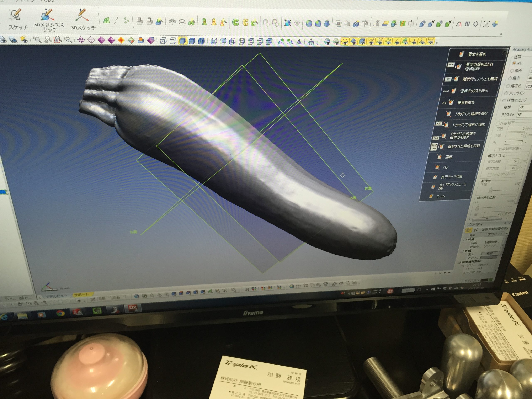Adjust the 解像度 slider handle

click(490, 191)
